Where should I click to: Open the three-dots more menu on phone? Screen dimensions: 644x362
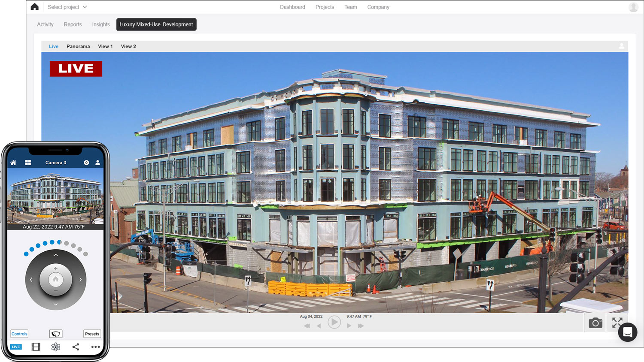click(95, 347)
